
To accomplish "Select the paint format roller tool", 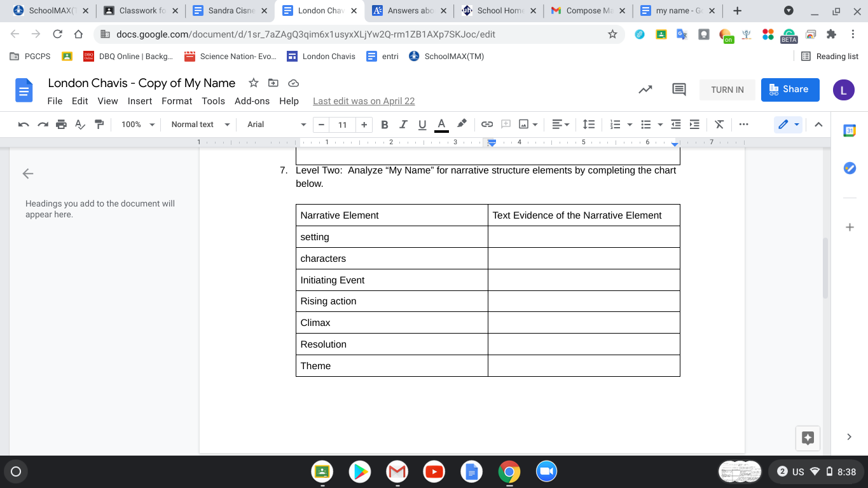I will coord(99,125).
